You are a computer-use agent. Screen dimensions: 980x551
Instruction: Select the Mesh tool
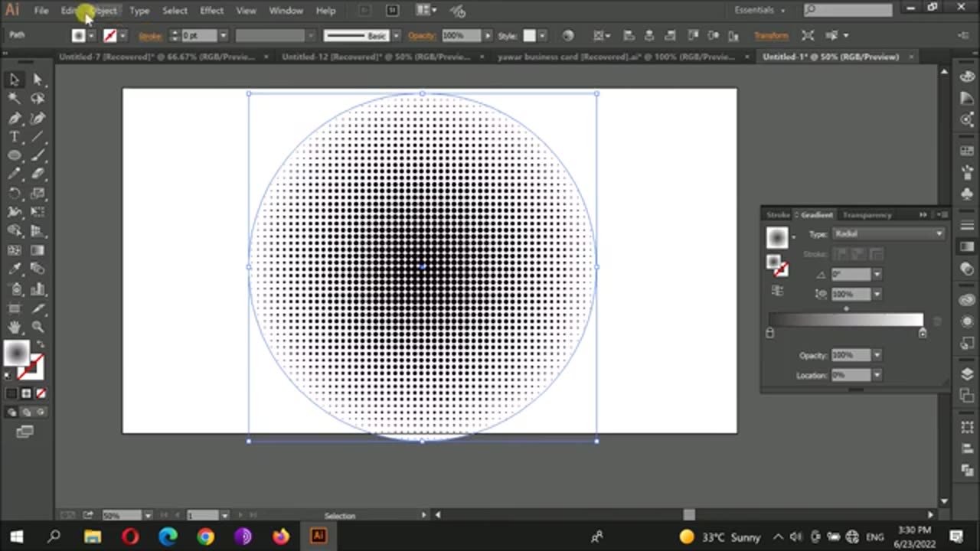pyautogui.click(x=15, y=250)
